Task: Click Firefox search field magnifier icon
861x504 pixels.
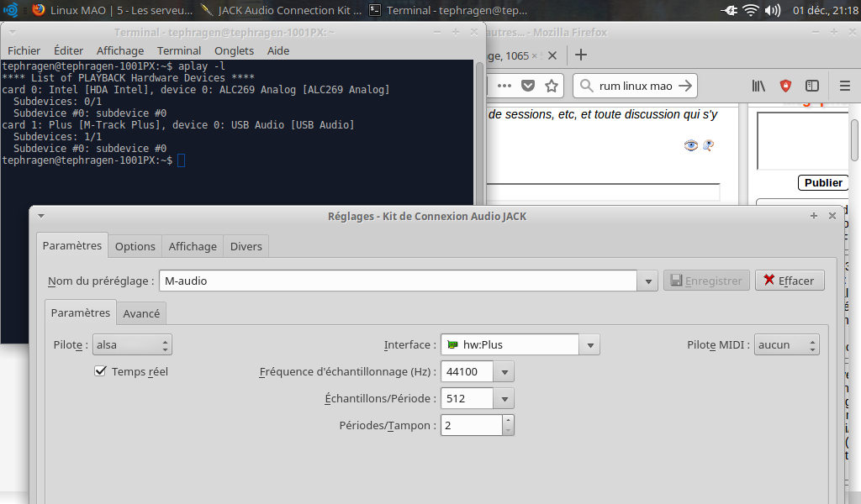Action: coord(586,86)
